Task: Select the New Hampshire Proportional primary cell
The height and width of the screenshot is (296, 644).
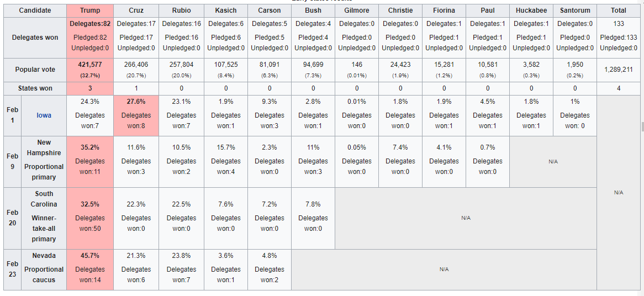Action: (44, 161)
